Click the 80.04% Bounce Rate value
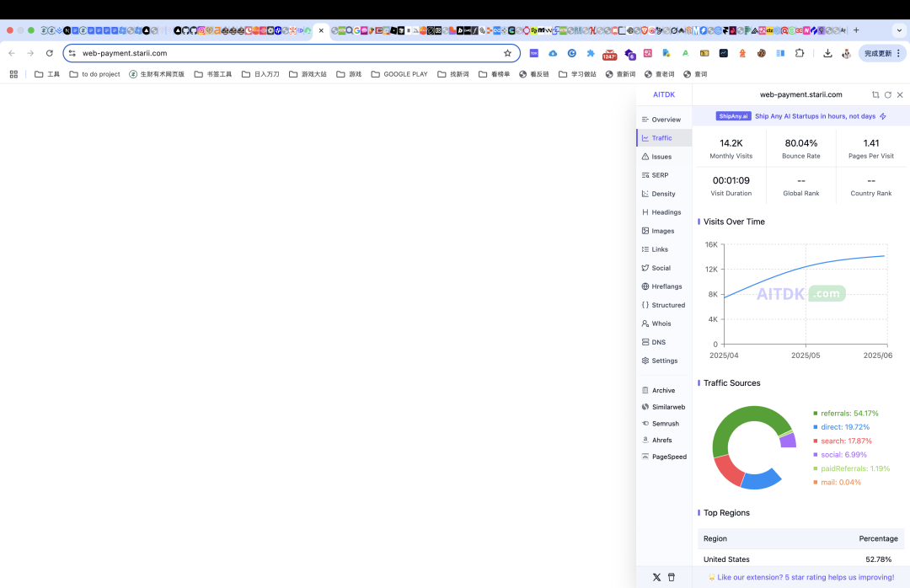910x588 pixels. coord(801,143)
